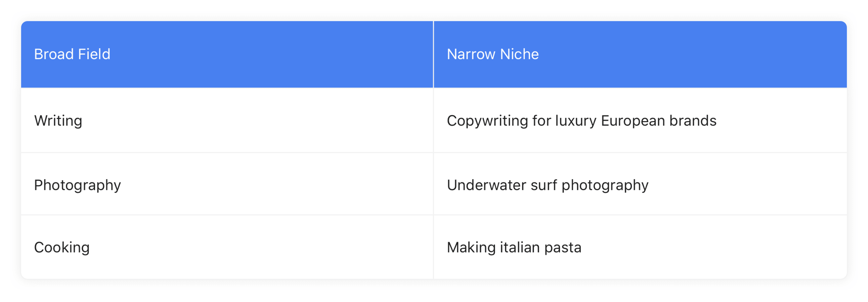Select the "Narrow Niche" header cell
The width and height of the screenshot is (868, 302).
tap(640, 54)
